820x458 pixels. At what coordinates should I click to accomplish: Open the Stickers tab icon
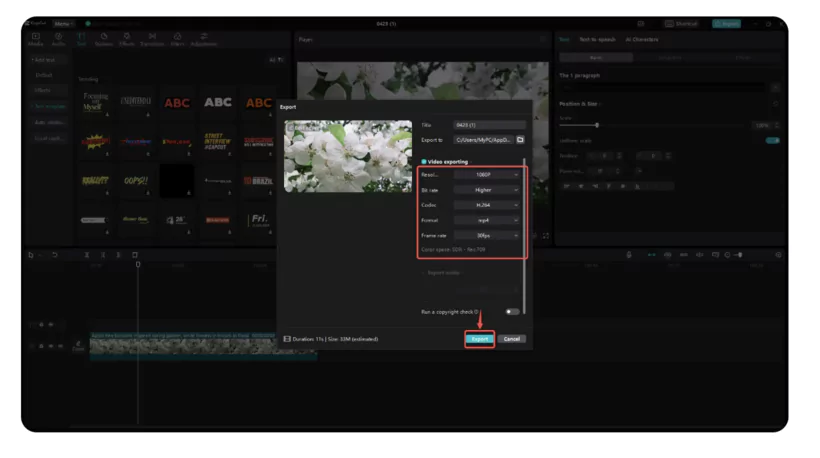[104, 39]
